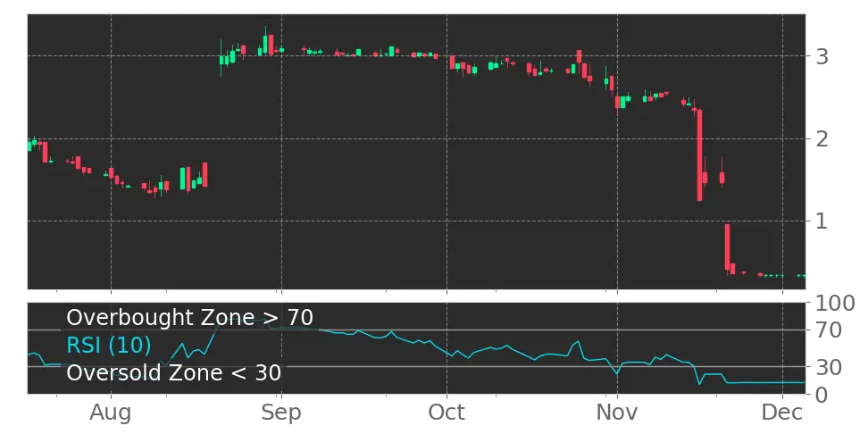Select the RSI (10) legend label
Image resolution: width=868 pixels, height=434 pixels.
pos(108,346)
